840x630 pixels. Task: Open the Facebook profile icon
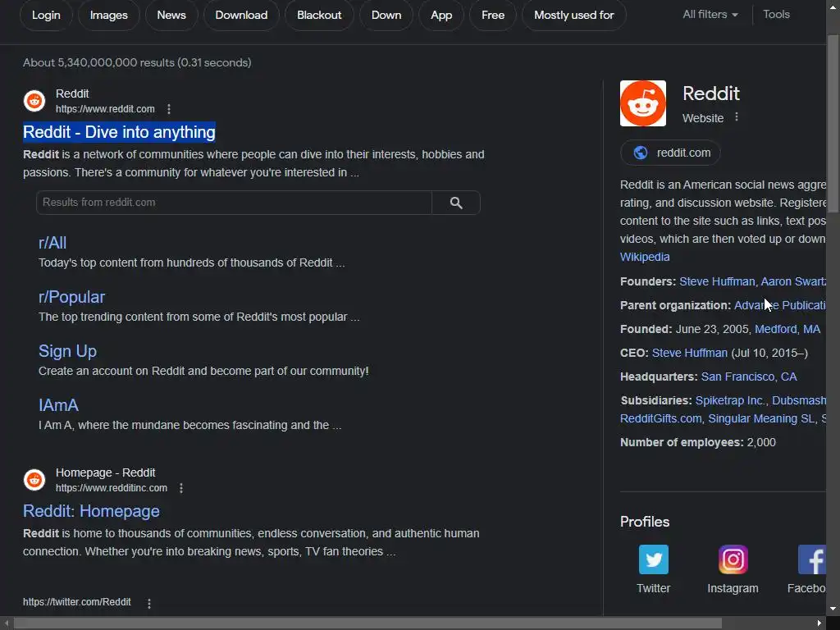coord(811,559)
